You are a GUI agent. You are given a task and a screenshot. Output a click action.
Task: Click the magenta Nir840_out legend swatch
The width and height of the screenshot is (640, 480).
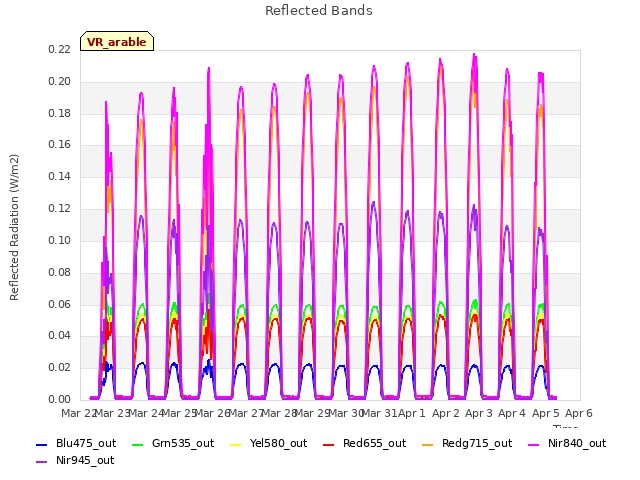click(x=533, y=444)
